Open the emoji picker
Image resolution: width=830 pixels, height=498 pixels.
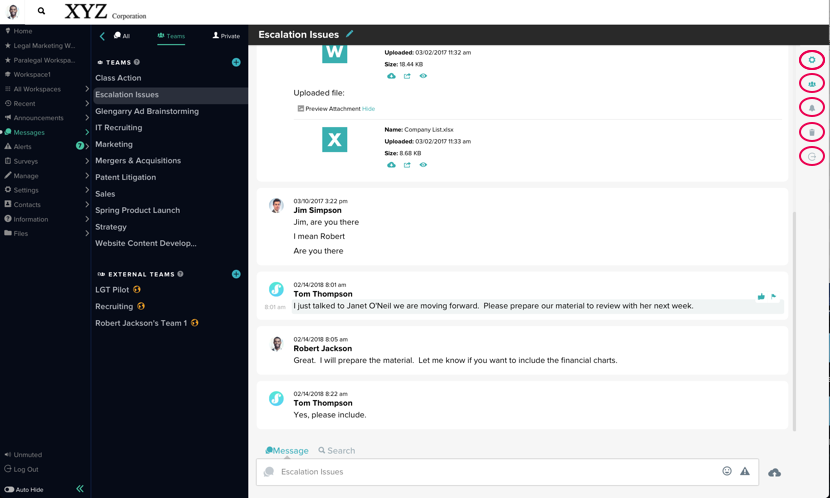click(727, 471)
